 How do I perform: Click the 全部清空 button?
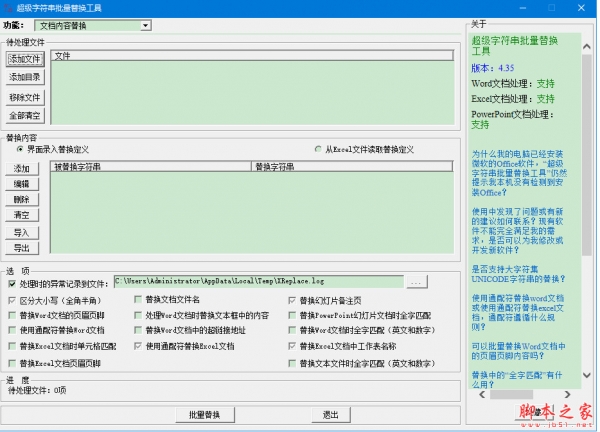(x=25, y=116)
